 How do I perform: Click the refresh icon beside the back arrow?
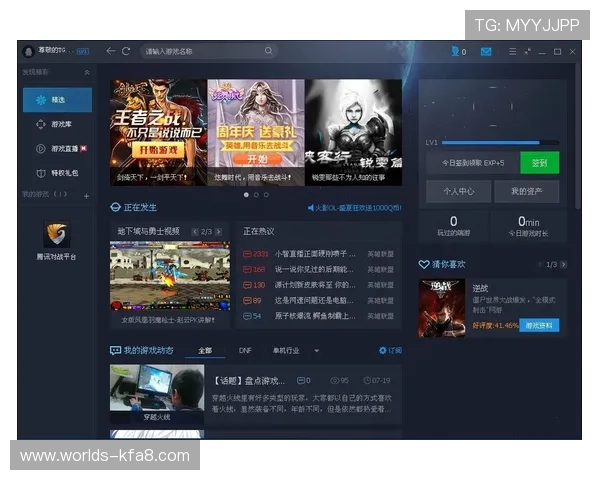tap(126, 51)
